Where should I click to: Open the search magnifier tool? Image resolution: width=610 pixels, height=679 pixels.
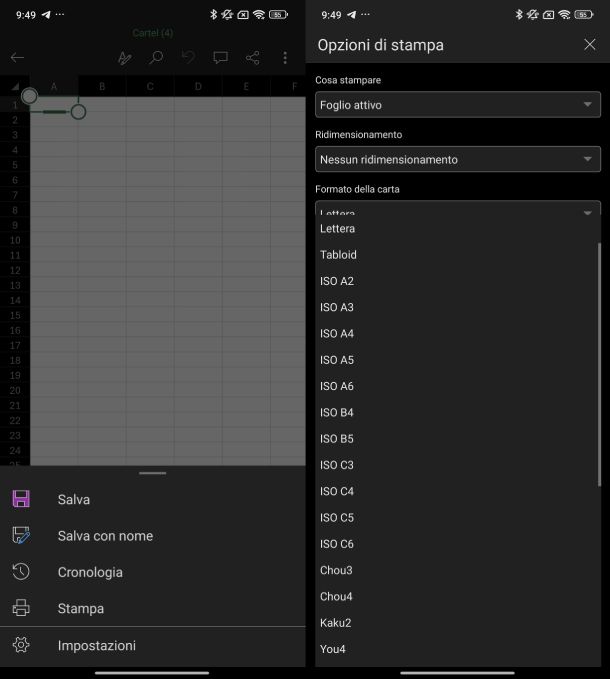click(x=156, y=58)
